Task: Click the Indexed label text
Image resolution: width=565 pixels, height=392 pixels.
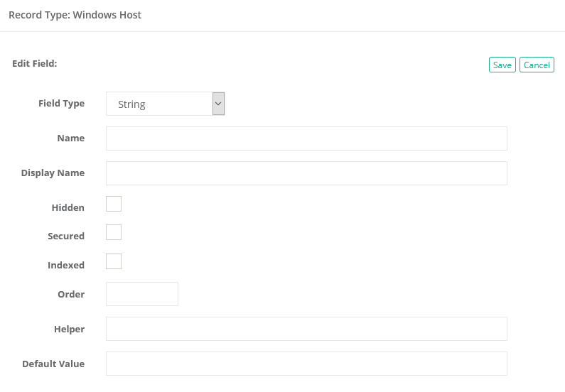Action: (65, 266)
